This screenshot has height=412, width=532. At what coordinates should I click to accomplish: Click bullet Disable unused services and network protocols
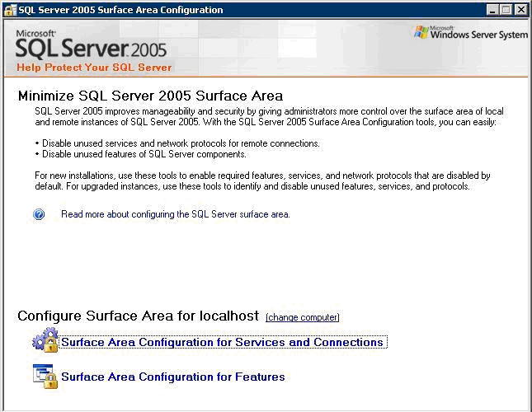(177, 143)
